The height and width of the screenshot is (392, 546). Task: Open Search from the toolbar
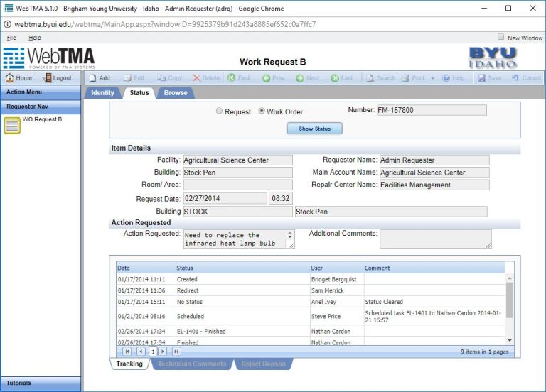click(380, 78)
